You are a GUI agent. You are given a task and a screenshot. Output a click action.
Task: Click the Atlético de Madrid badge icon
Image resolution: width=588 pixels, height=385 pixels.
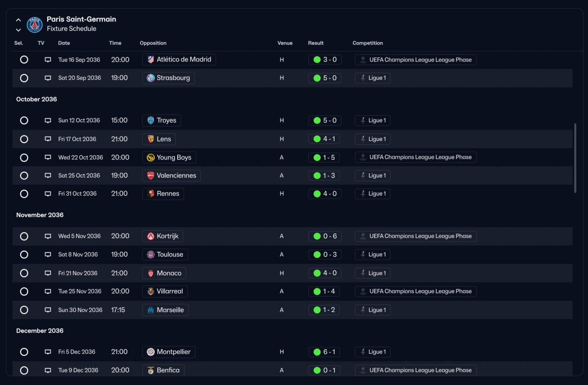(x=151, y=60)
